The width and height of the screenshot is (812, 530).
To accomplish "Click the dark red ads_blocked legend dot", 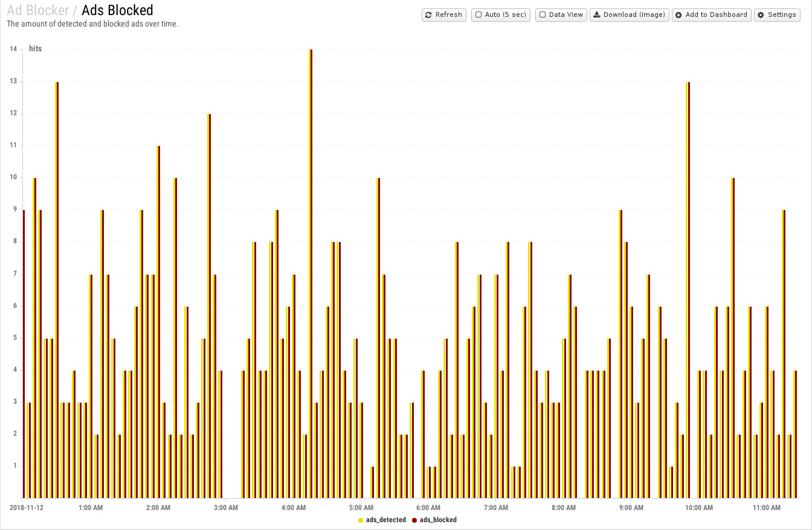I will (x=414, y=520).
